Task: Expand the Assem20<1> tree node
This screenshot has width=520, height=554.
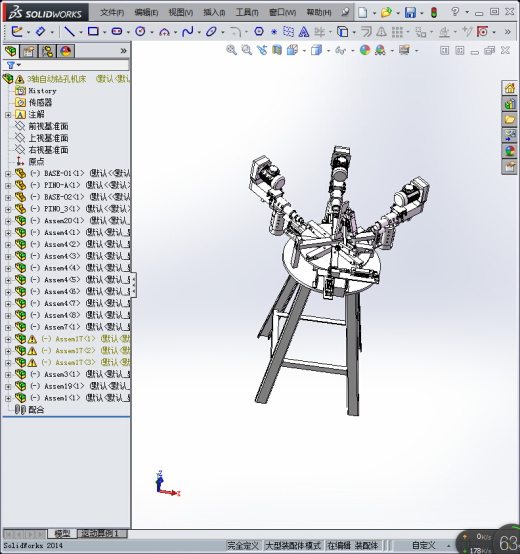Action: pyautogui.click(x=8, y=221)
